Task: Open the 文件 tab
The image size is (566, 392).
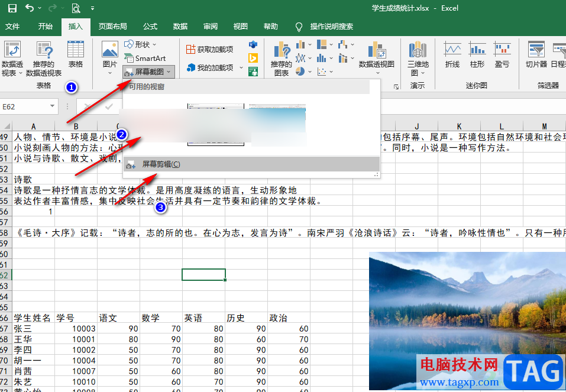Action: pos(12,27)
